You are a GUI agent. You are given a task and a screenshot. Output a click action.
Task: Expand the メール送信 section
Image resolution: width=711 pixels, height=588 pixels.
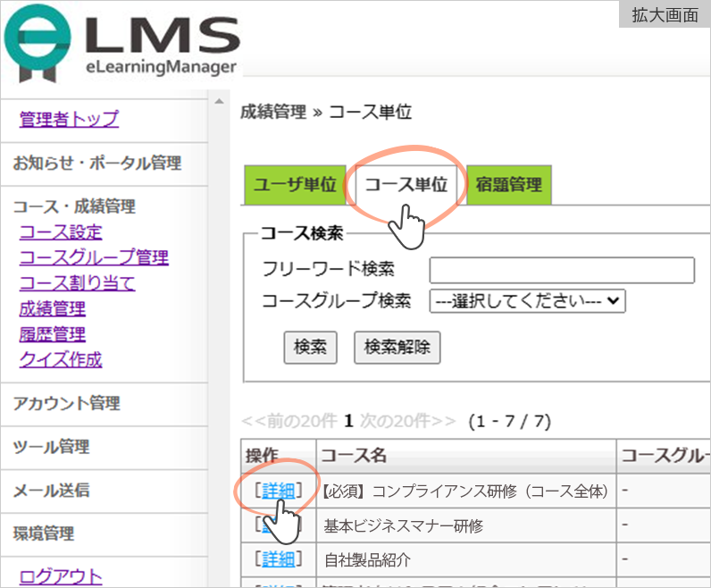(51, 490)
